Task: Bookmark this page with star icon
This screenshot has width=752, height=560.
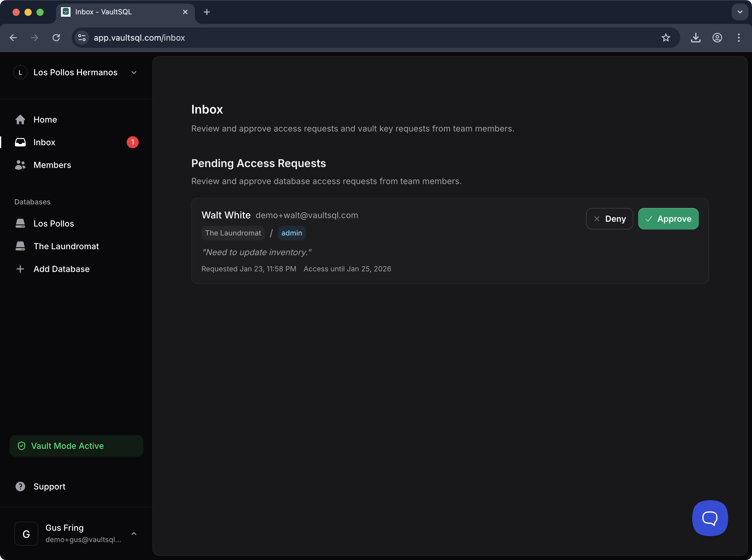Action: point(666,38)
